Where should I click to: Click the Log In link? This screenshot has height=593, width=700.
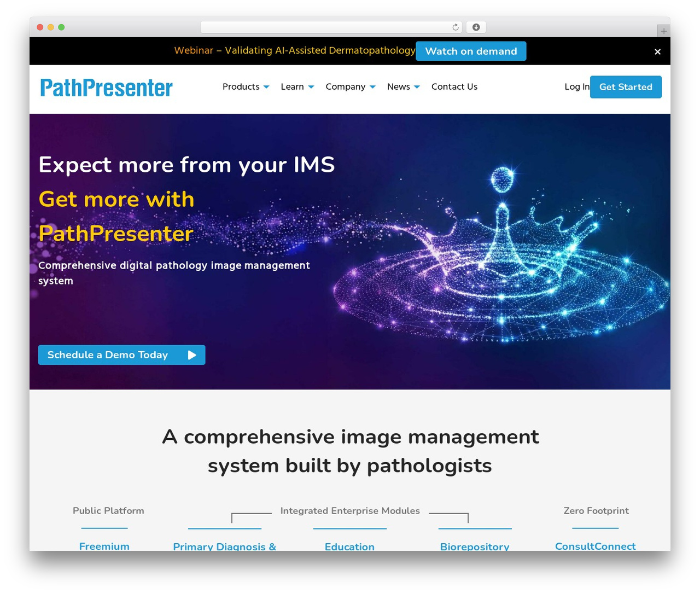tap(577, 87)
